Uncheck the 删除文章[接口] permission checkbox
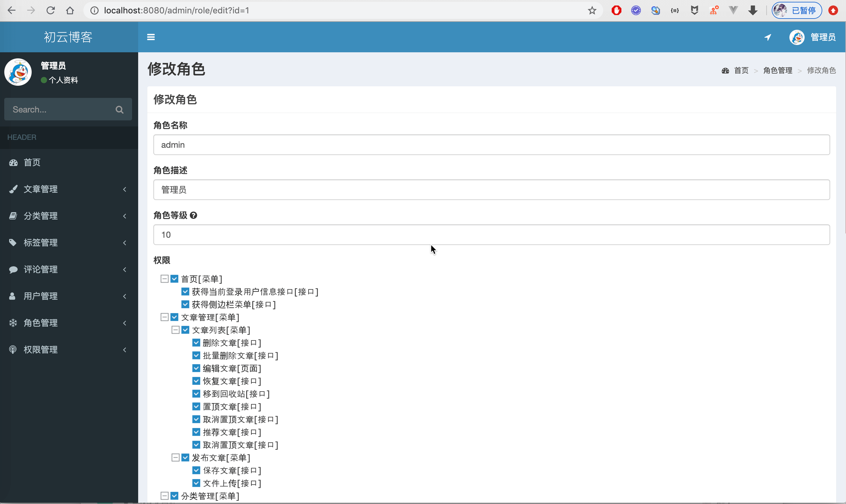This screenshot has width=846, height=504. tap(196, 343)
